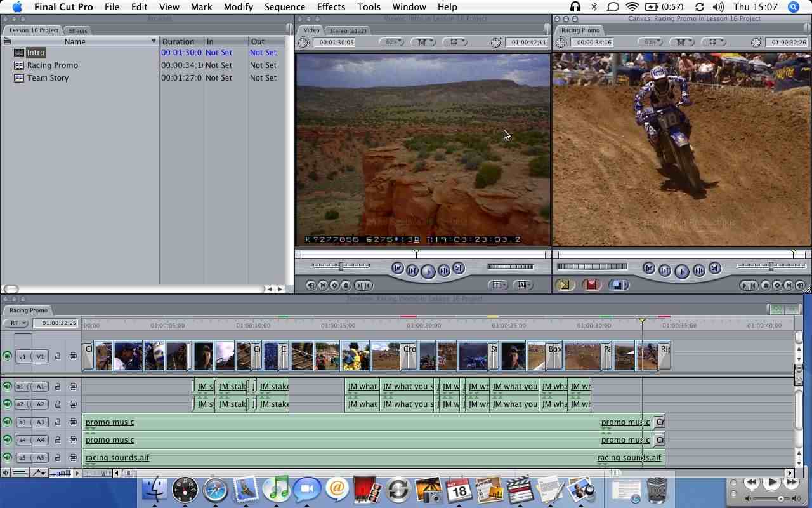Toggle Clip Overlays in Timeline

pyautogui.click(x=39, y=472)
